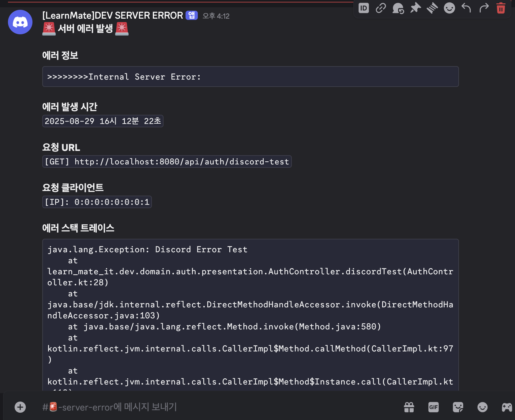Click the 에러 스택 트레이스 section heading

tap(78, 228)
